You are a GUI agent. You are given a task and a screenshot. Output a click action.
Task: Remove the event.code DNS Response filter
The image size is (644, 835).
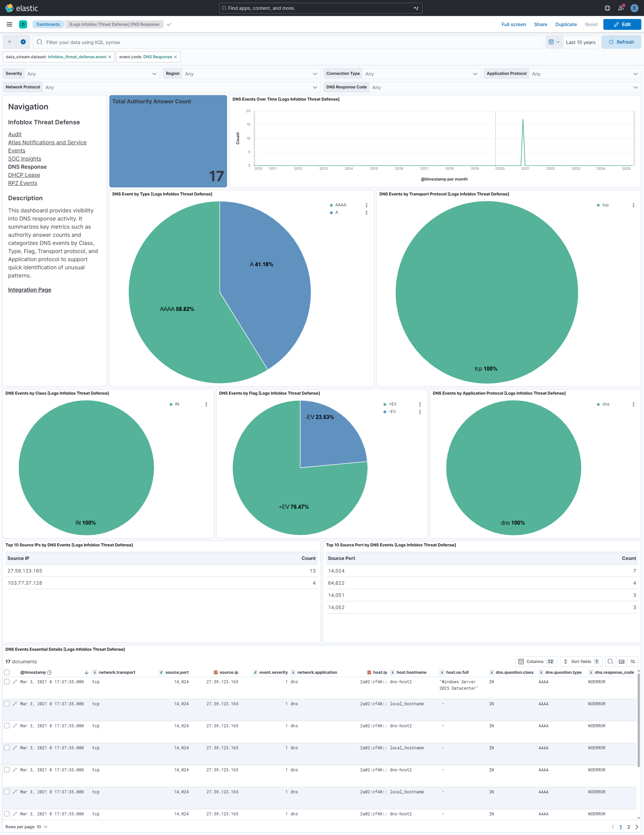175,57
